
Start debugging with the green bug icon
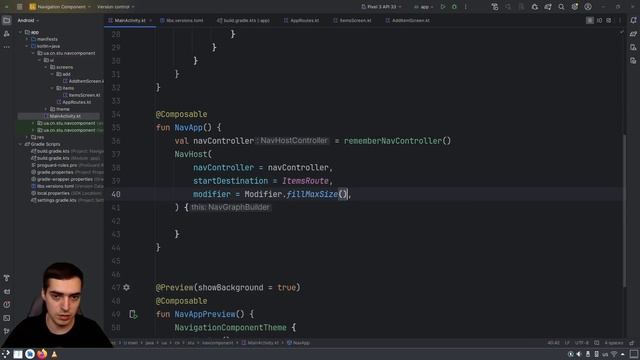[x=454, y=7]
